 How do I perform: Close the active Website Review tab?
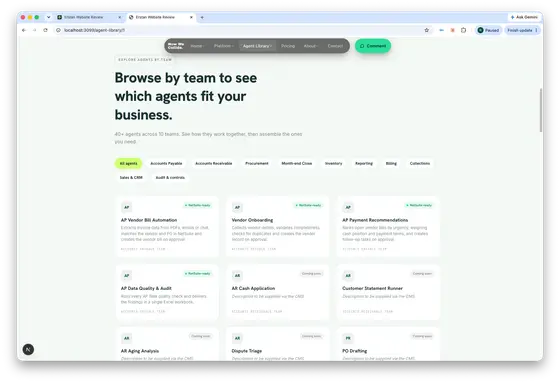tap(191, 17)
